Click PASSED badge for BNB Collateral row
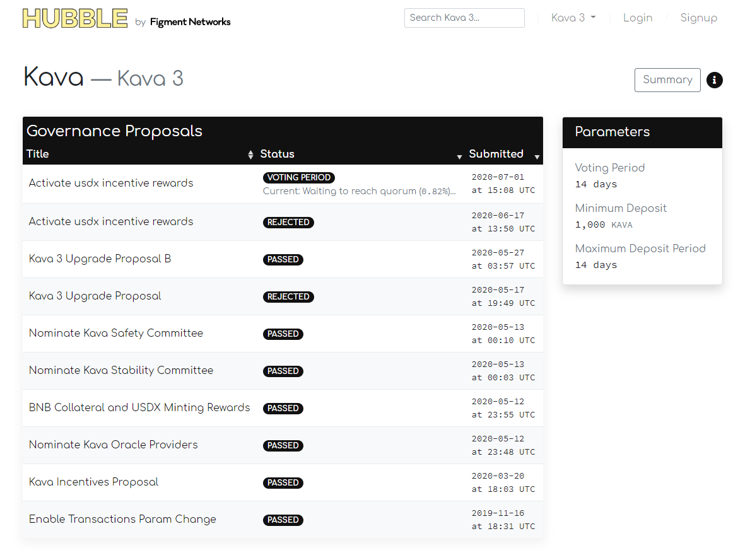Screen dimensions: 750x560 point(283,409)
